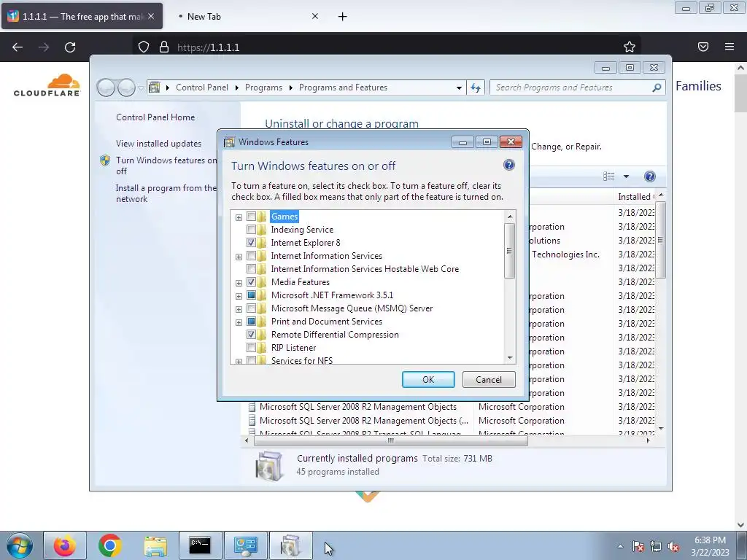Go back in Firefox browser

pos(18,47)
